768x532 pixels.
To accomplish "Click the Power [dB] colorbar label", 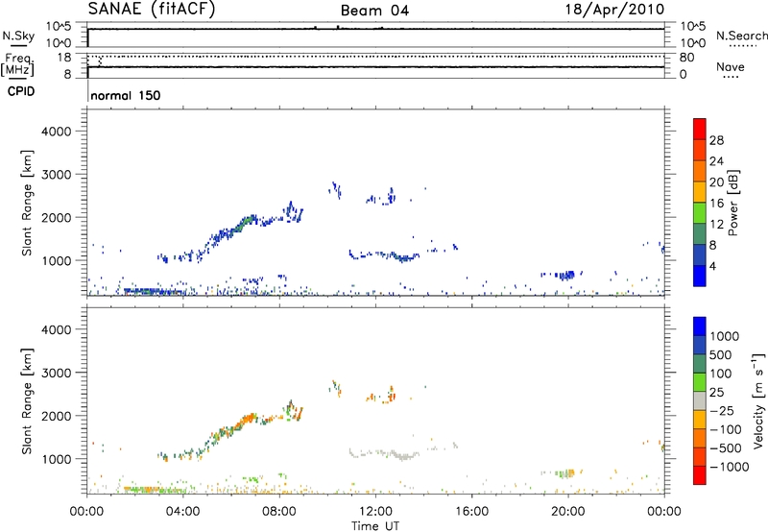I will [733, 203].
